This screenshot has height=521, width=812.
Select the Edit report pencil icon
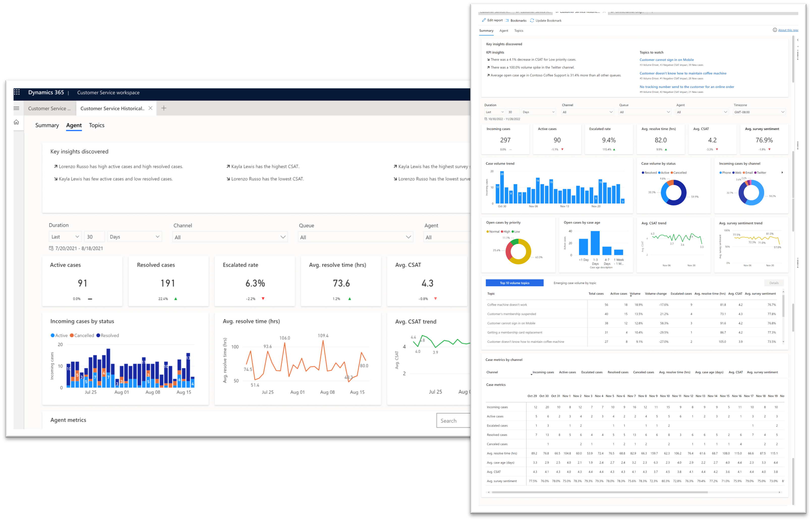point(483,20)
